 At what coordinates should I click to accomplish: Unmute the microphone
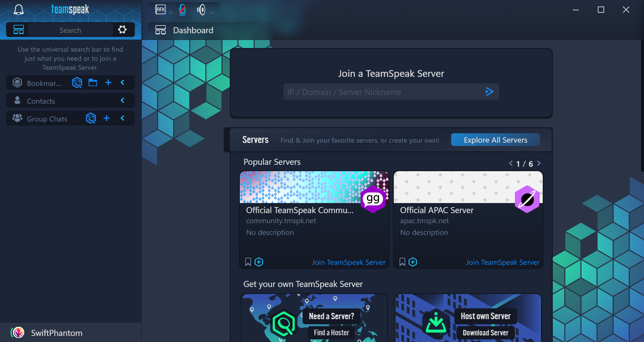point(182,10)
